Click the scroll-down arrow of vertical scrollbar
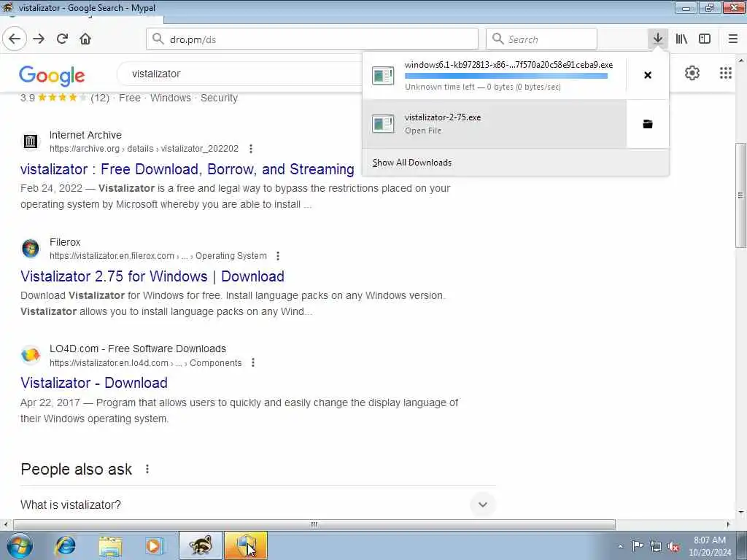The image size is (747, 560). click(x=740, y=513)
